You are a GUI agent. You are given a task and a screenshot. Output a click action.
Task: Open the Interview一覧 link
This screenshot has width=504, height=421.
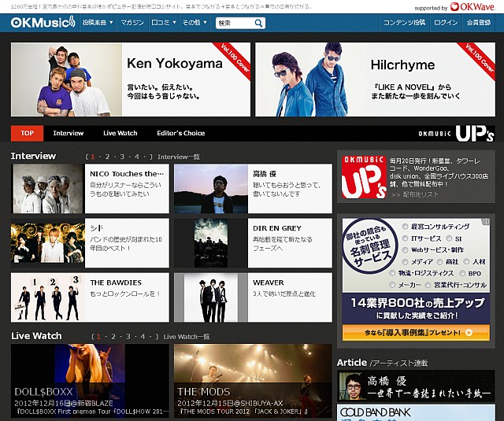(179, 157)
